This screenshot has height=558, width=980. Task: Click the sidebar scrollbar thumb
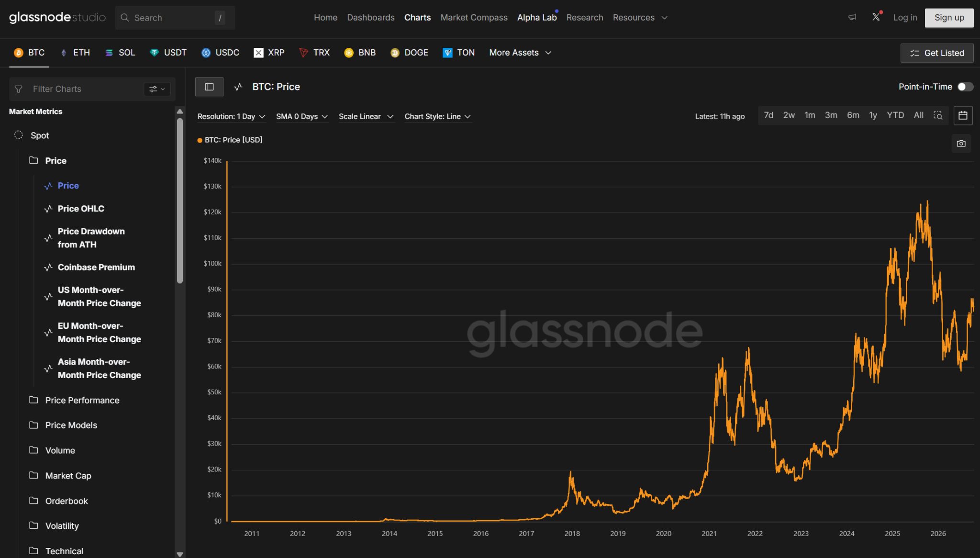(x=180, y=201)
